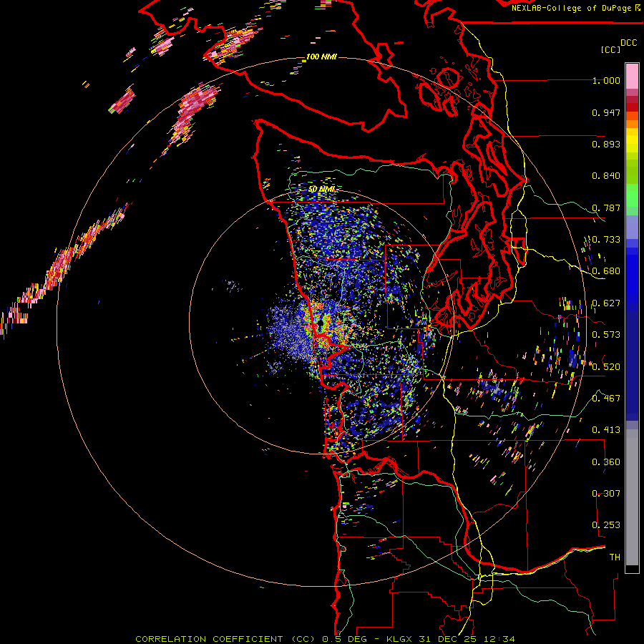The image size is (644, 644).
Task: Click the NEXLAB-College of DuPage label
Action: click(x=572, y=8)
